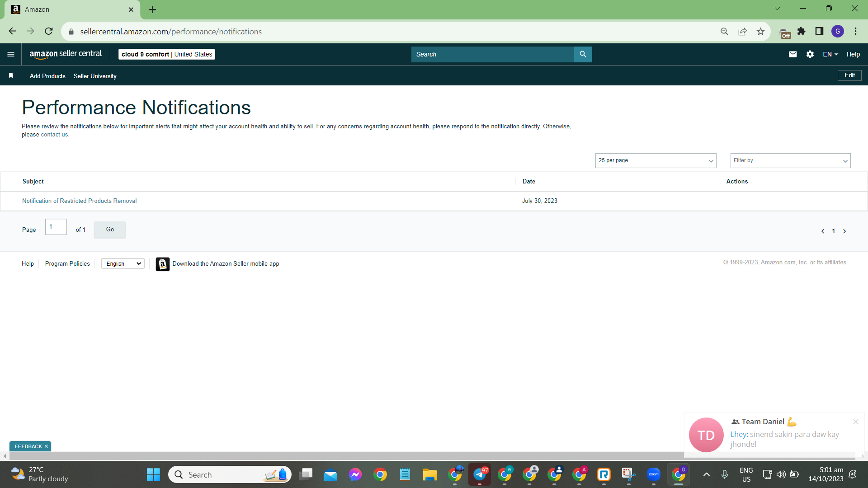868x488 pixels.
Task: Click the share page icon
Action: (742, 31)
